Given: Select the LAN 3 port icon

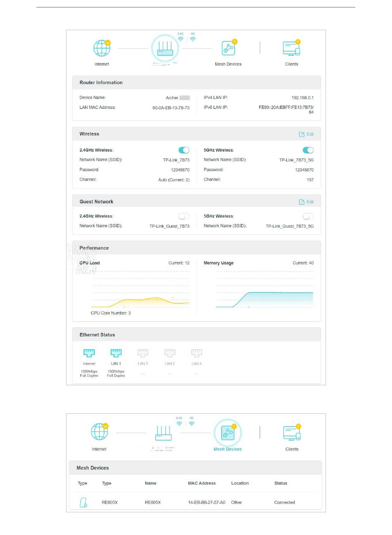Looking at the screenshot, I should click(x=170, y=353).
